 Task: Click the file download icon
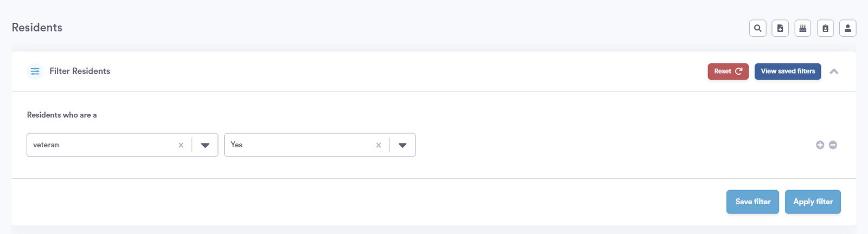point(780,28)
